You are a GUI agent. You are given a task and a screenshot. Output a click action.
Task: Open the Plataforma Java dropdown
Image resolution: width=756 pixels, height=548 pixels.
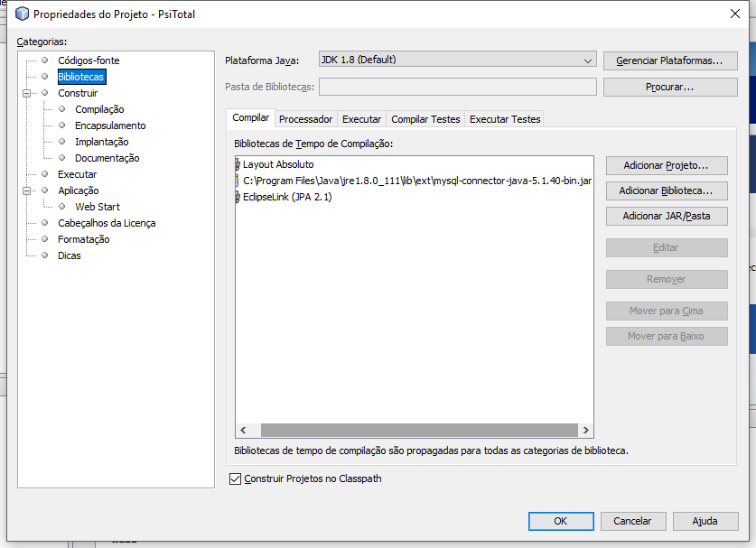[458, 60]
